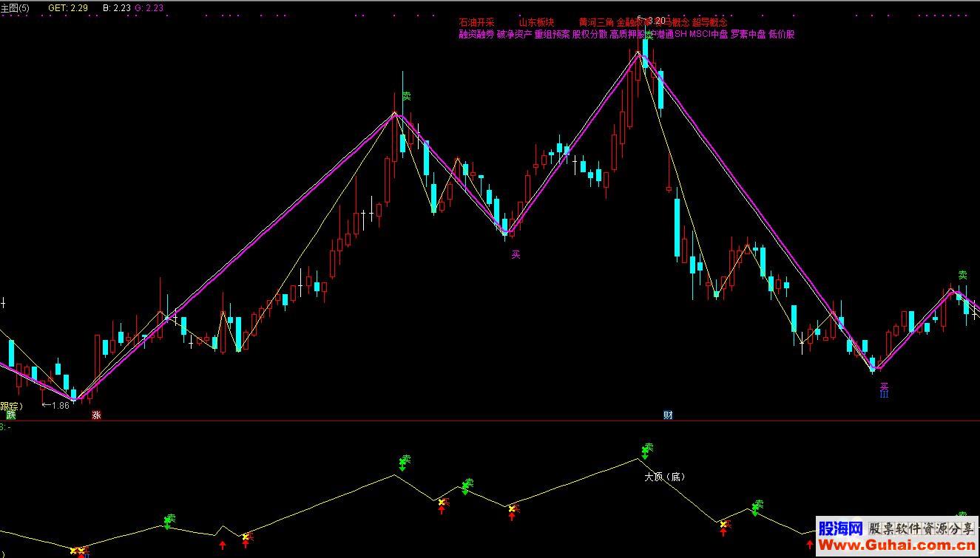Image resolution: width=980 pixels, height=558 pixels.
Task: Open the 股权分散 concept tag
Action: point(590,34)
